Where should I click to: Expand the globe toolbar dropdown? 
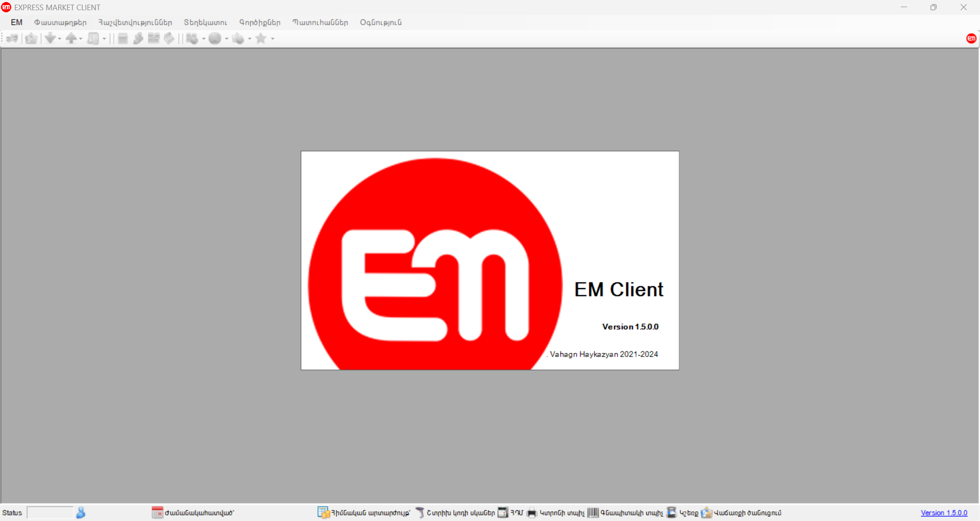[x=227, y=39]
